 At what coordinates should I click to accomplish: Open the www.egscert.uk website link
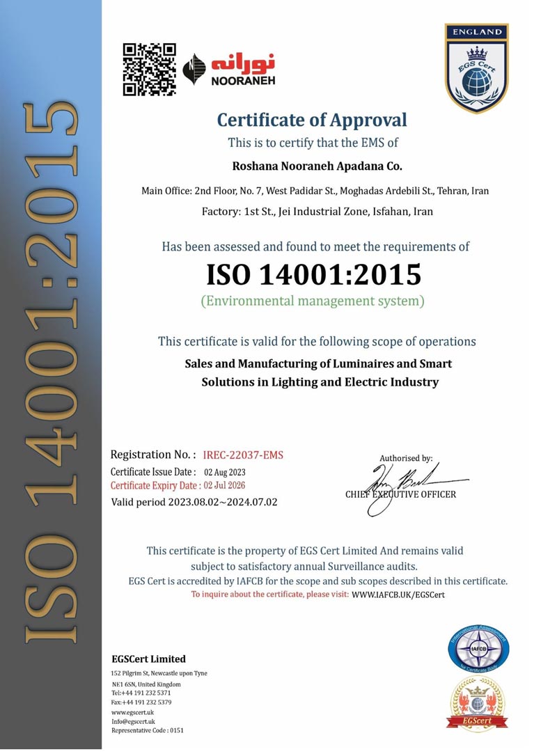(132, 712)
